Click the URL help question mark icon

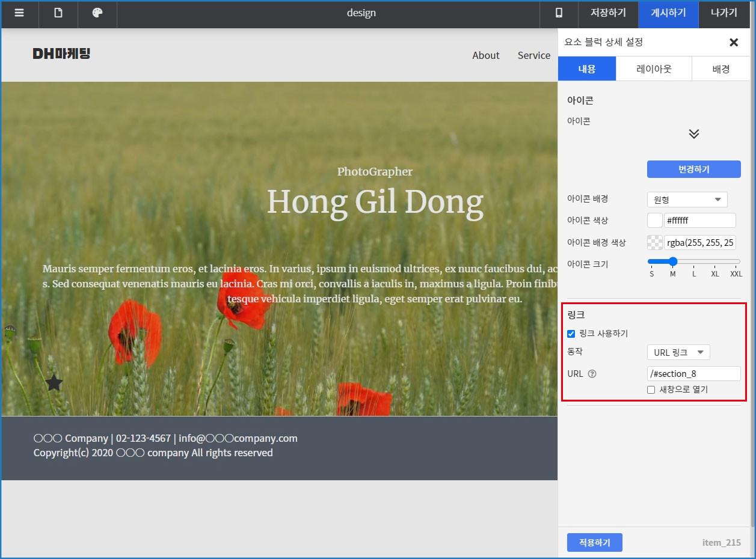[x=592, y=374]
